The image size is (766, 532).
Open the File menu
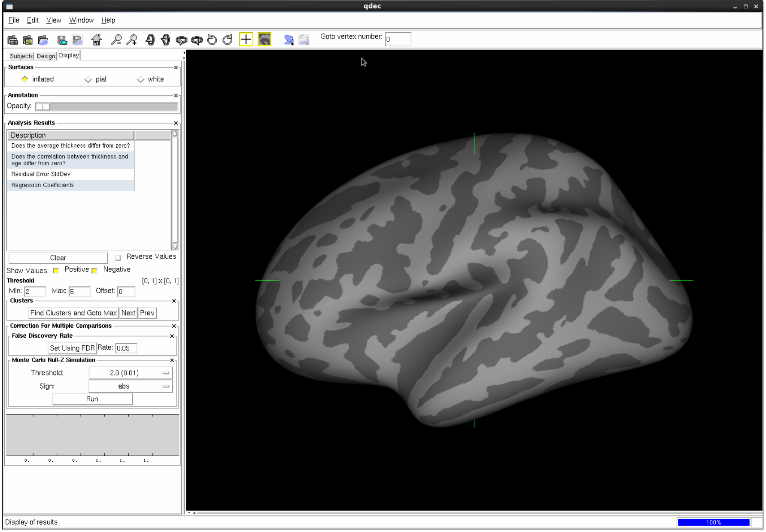13,20
